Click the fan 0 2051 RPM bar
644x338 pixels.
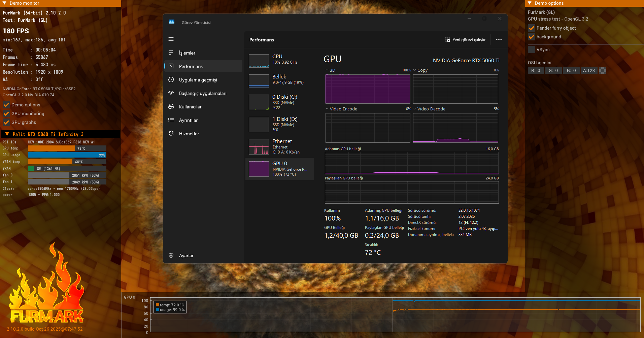pos(67,175)
